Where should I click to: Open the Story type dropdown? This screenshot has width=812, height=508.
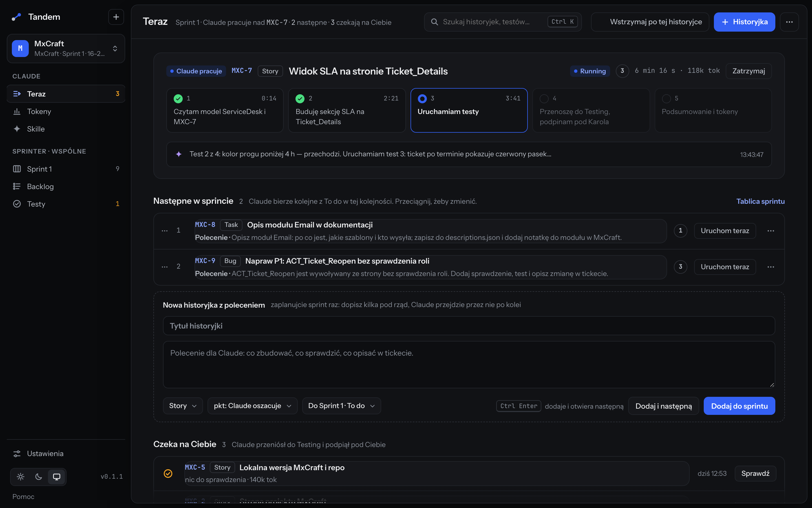tap(183, 406)
